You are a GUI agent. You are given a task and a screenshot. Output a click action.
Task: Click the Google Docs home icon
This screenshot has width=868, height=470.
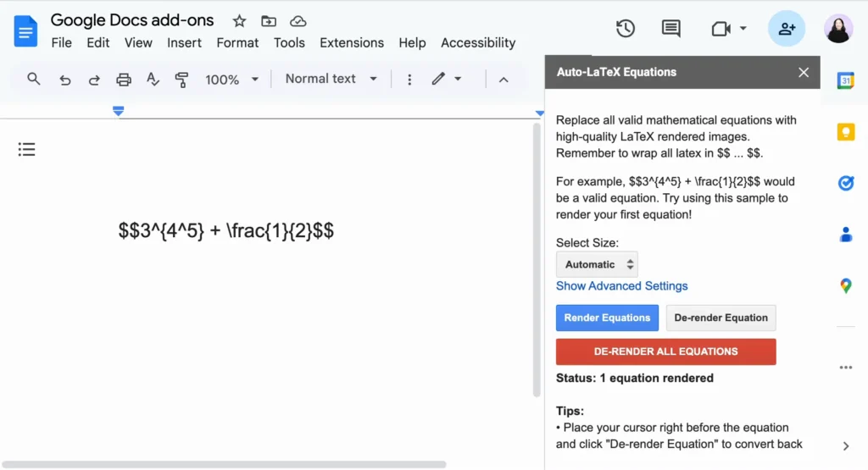click(x=25, y=31)
